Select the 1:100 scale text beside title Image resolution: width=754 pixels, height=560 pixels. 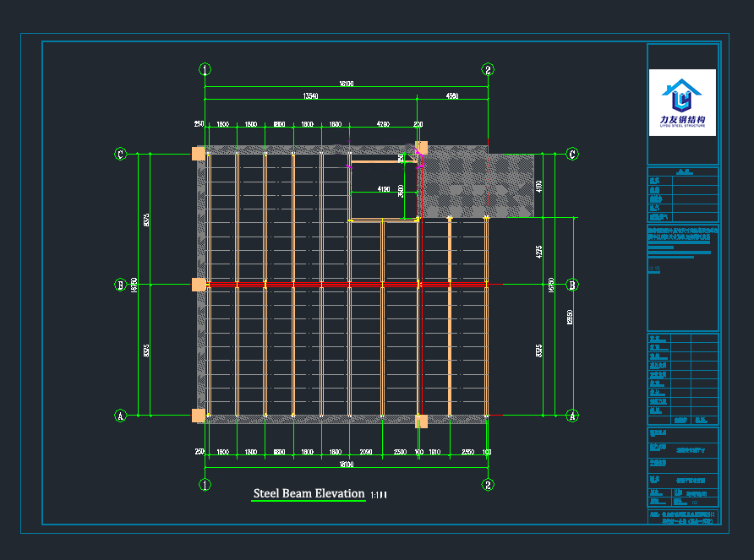[x=379, y=496]
